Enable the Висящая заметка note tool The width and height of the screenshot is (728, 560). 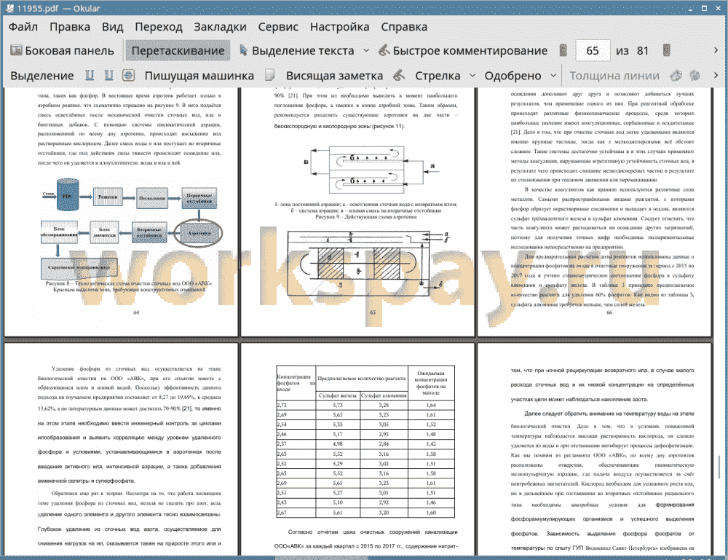334,76
